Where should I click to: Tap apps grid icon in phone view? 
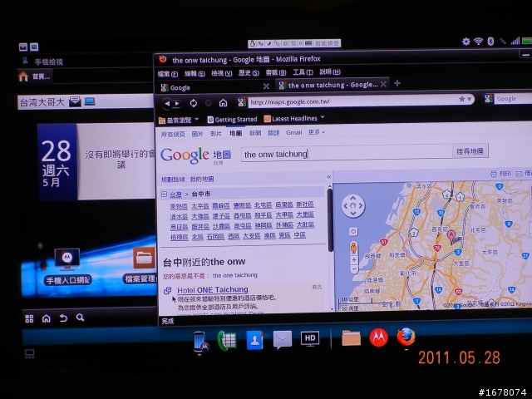[30, 318]
